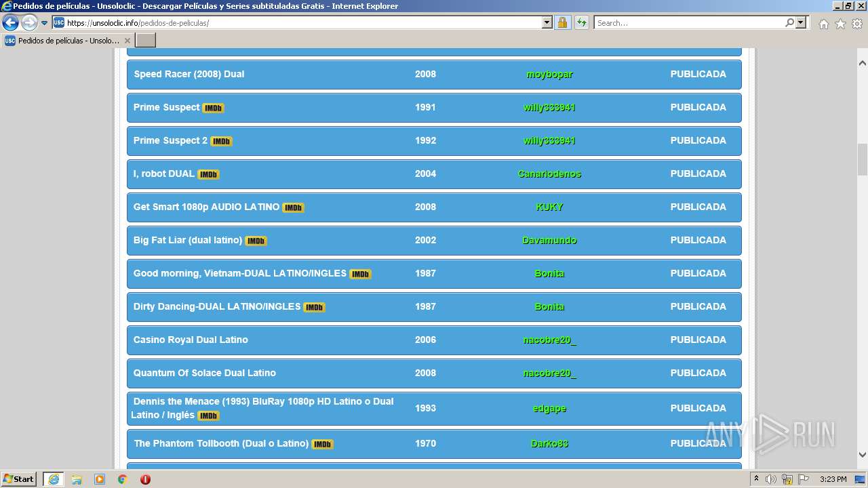868x488 pixels.
Task: Open the Home page icon
Action: pos(823,24)
